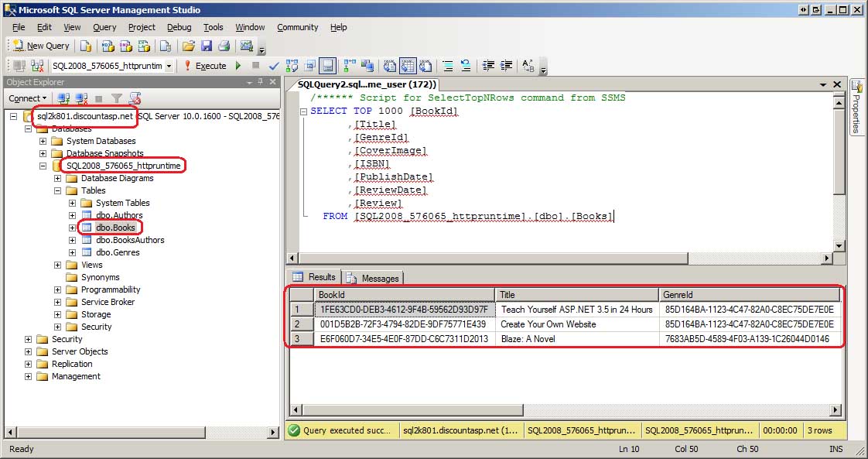868x459 pixels.
Task: Toggle Results to Grid output mode
Action: pyautogui.click(x=407, y=66)
